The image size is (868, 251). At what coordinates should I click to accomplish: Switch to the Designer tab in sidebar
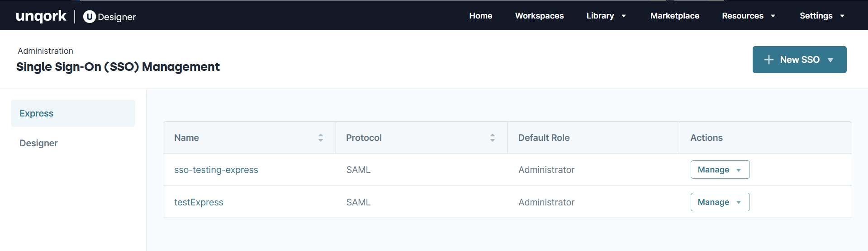click(73, 143)
